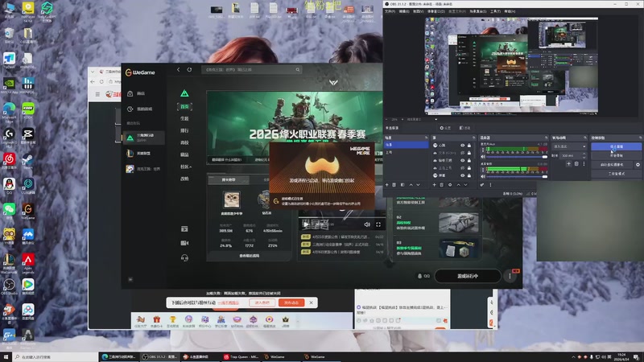Open the 高校 tab in the game nav
The width and height of the screenshot is (644, 362).
point(184,142)
